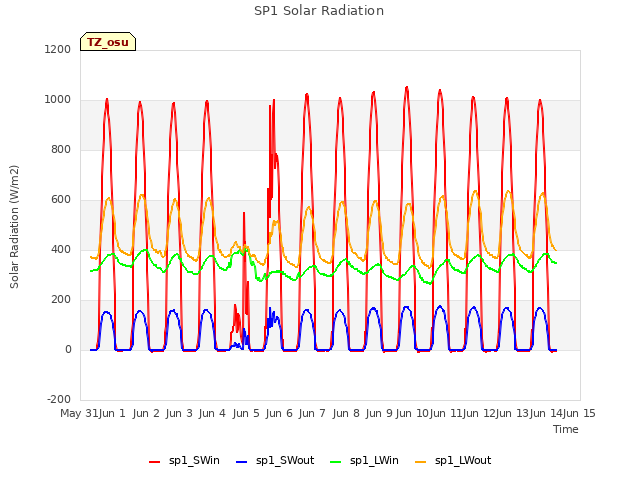Click the 1200 y-axis tick label
The image size is (640, 480).
pos(58,49)
